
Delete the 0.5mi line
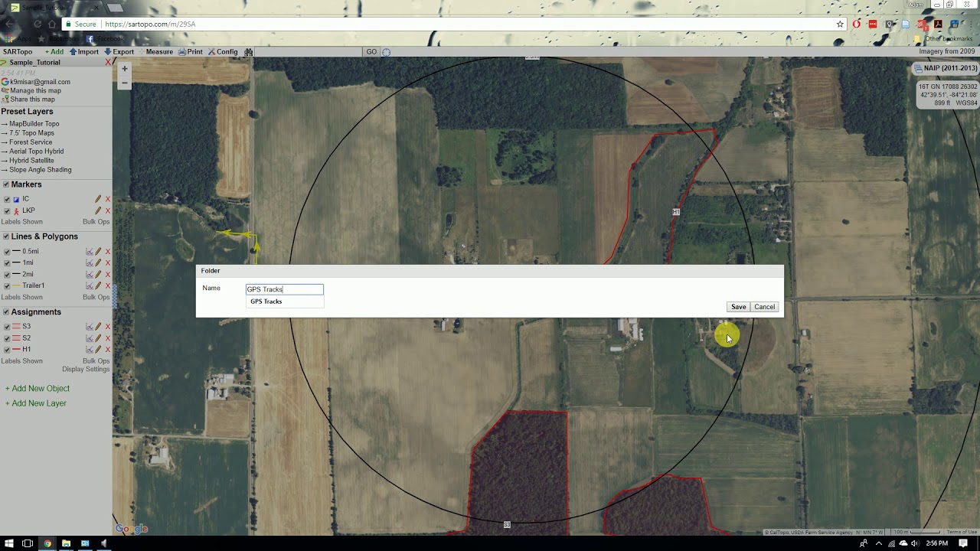pos(108,251)
